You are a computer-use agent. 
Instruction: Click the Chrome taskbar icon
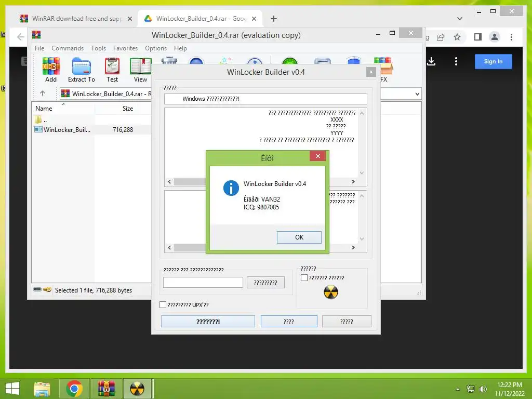(x=74, y=389)
